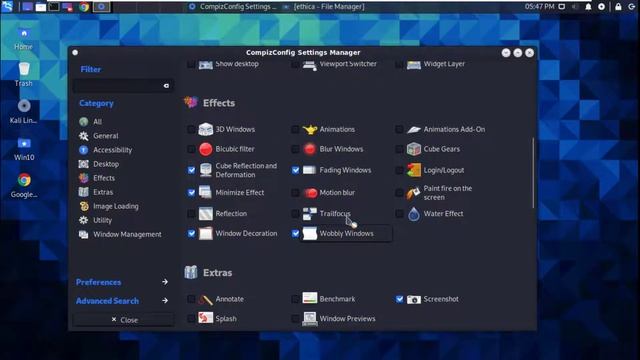Click the Bicubic filter red icon
640x360 pixels.
[205, 149]
